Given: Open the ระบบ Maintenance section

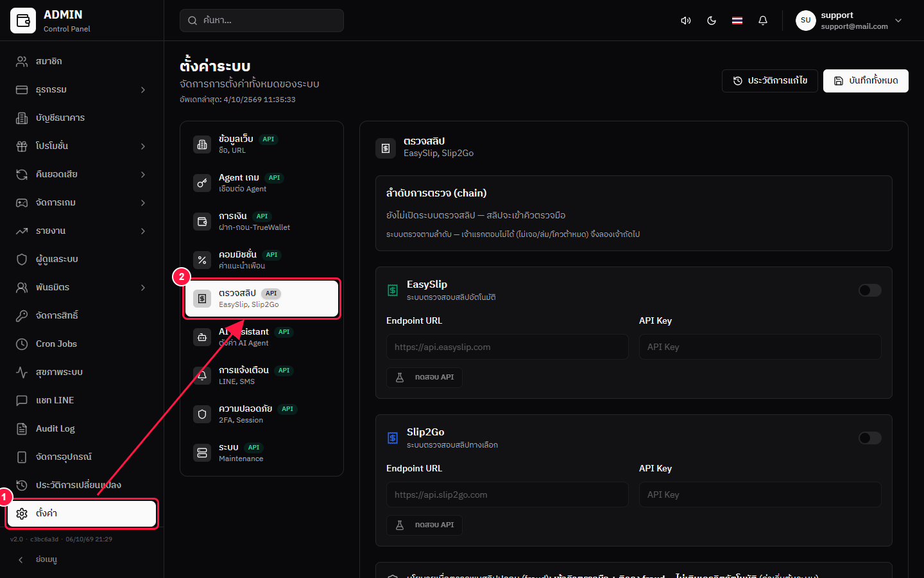Looking at the screenshot, I should pyautogui.click(x=262, y=453).
